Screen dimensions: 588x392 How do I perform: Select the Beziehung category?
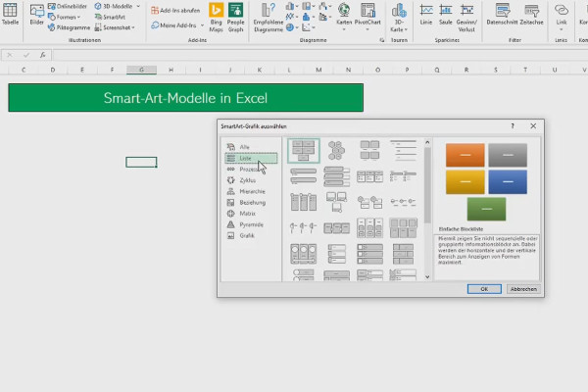[251, 203]
